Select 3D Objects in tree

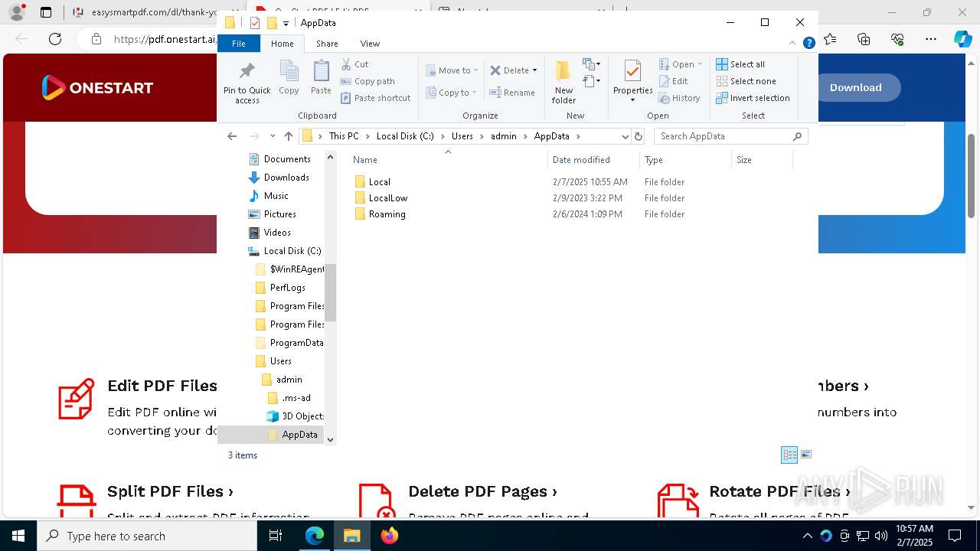coord(295,416)
